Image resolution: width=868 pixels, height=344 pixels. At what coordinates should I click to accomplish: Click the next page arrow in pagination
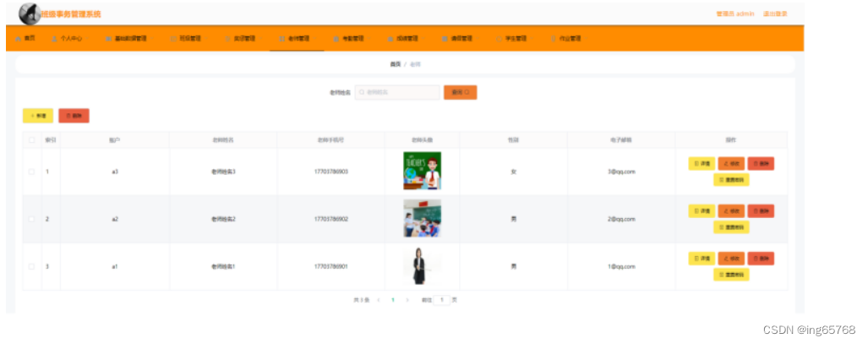pos(407,300)
